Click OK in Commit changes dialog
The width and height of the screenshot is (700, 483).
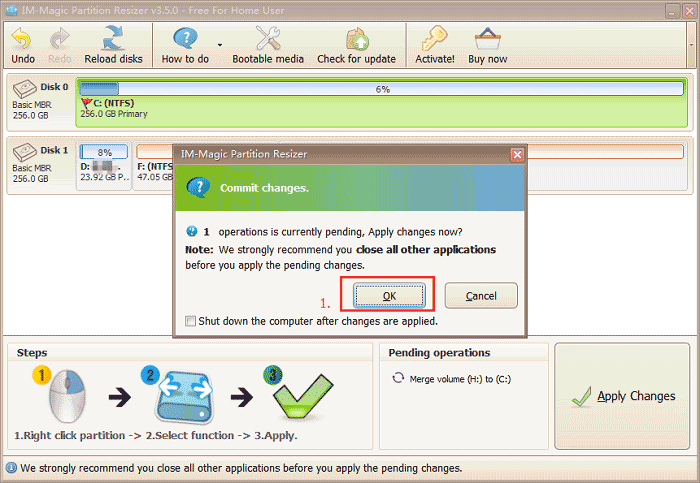389,296
